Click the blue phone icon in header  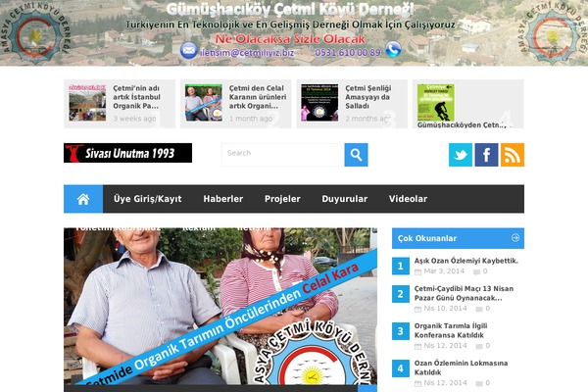[393, 50]
